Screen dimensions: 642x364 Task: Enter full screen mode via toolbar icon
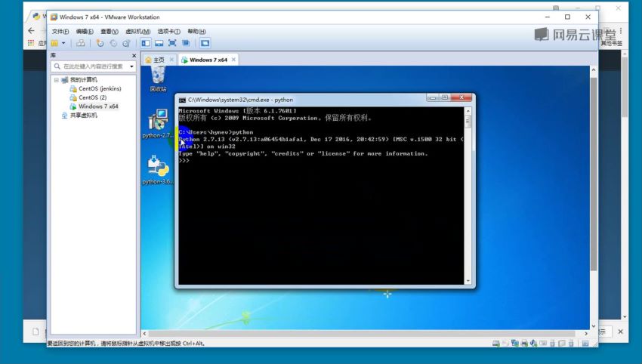coord(171,43)
